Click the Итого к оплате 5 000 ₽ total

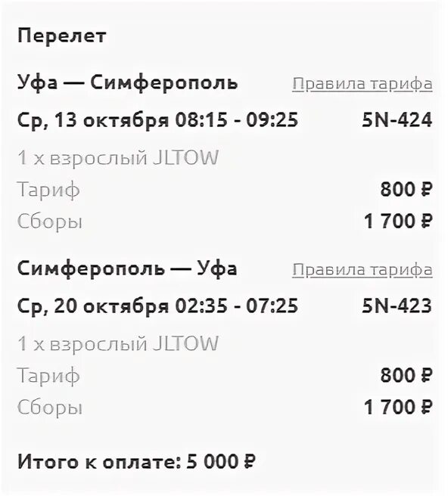coord(136,462)
